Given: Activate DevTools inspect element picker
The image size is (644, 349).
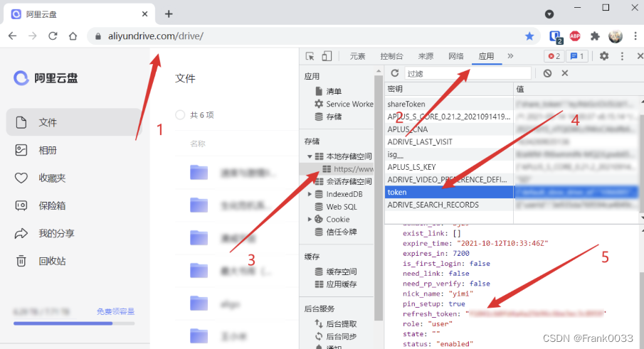Looking at the screenshot, I should (310, 56).
